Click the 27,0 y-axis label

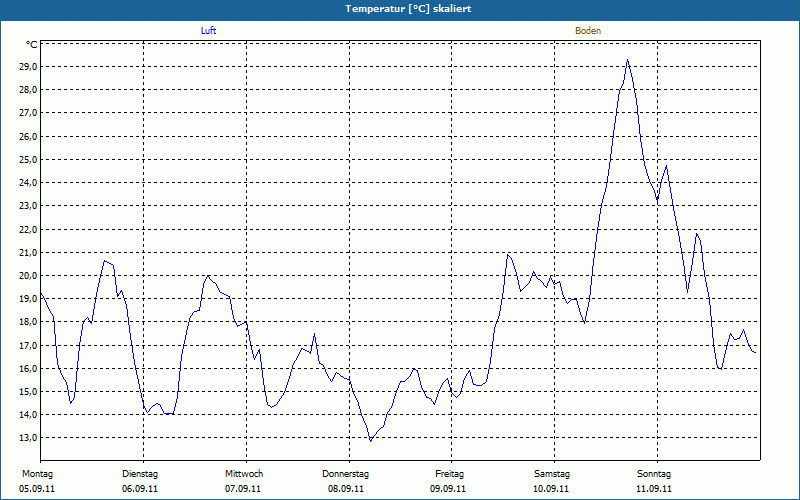pos(28,113)
